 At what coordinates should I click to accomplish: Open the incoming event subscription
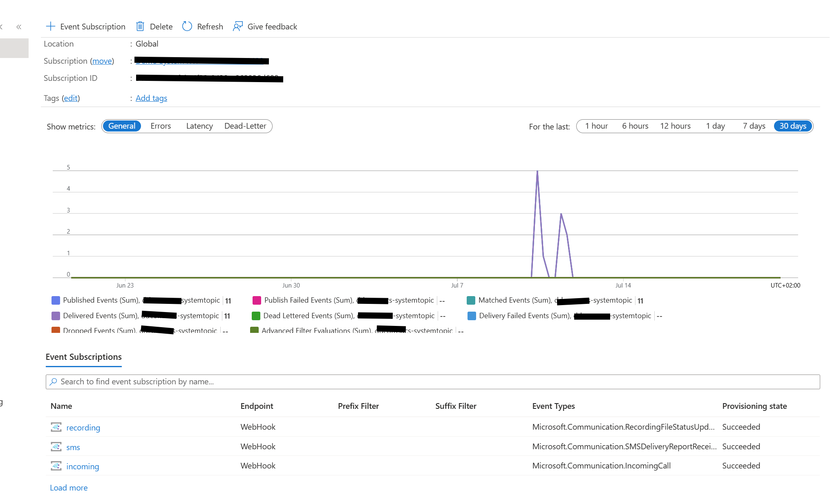pos(83,466)
